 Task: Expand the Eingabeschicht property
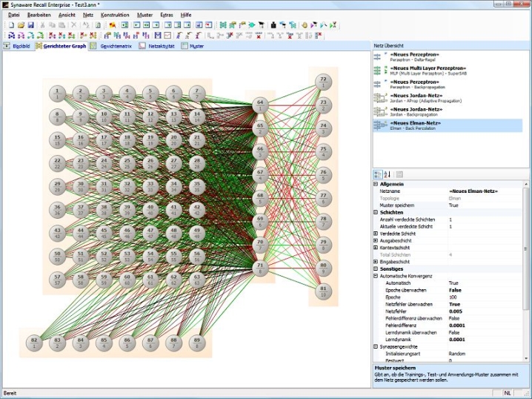(376, 262)
